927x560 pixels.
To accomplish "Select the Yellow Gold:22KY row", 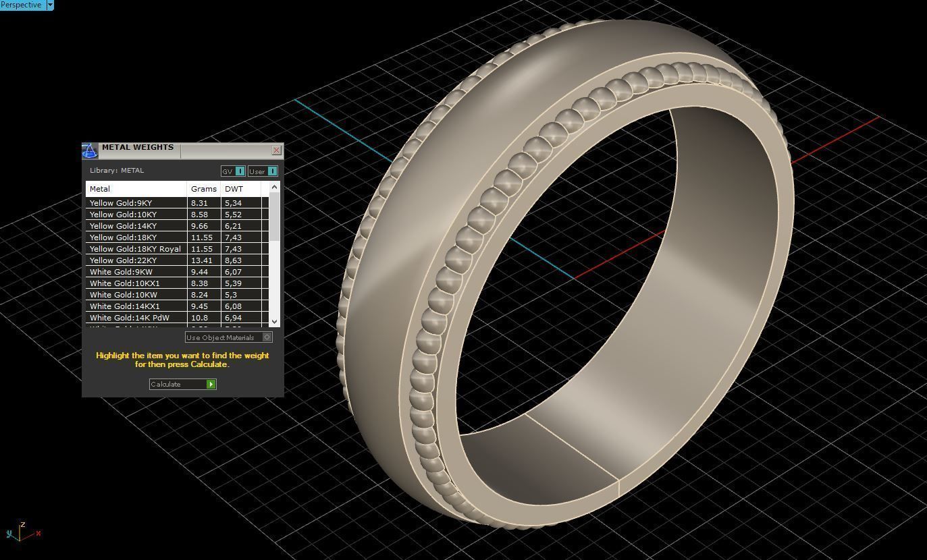I will (x=177, y=260).
